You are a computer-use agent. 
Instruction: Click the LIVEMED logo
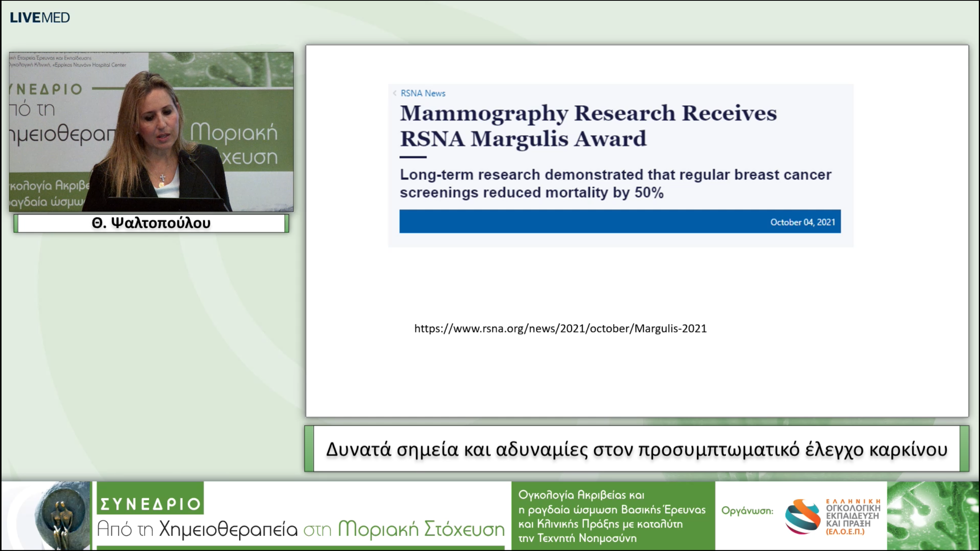click(40, 18)
